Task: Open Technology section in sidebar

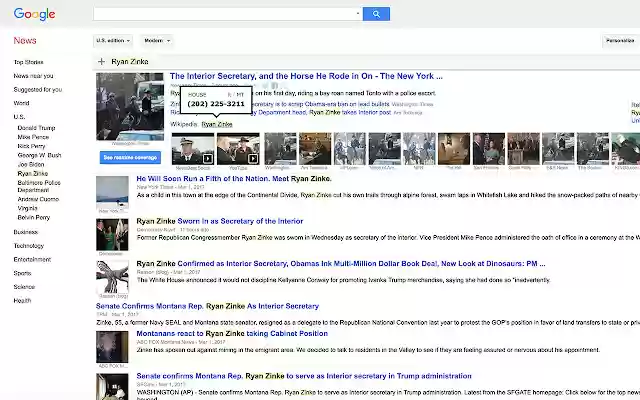Action: pos(29,246)
